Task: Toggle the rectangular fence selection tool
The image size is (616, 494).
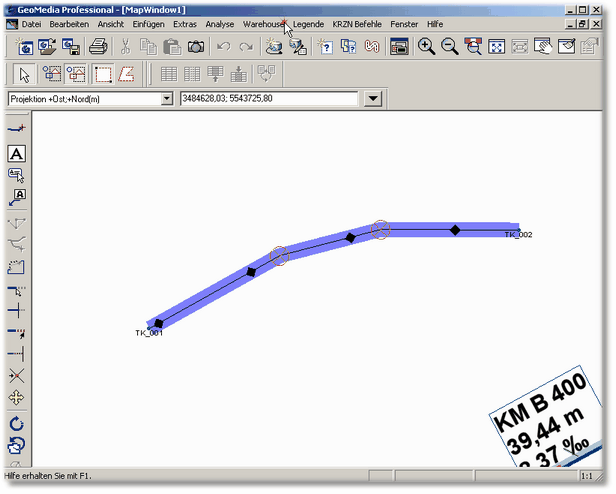Action: 102,73
